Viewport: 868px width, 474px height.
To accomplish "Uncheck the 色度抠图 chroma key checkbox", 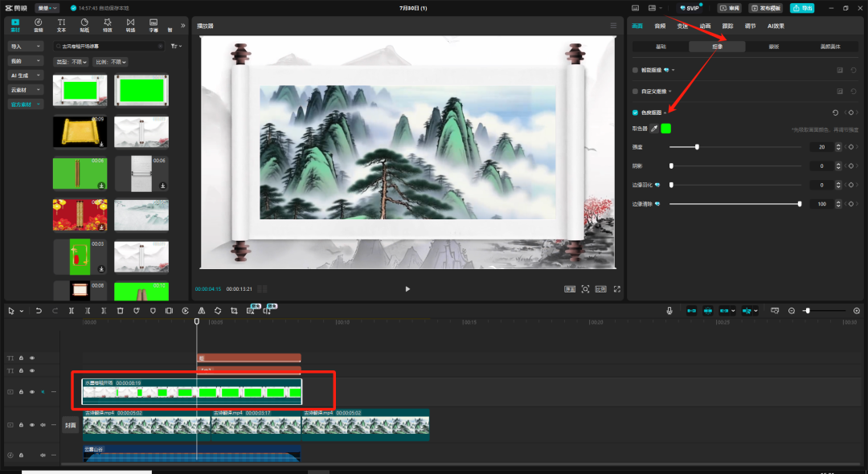I will coord(636,112).
